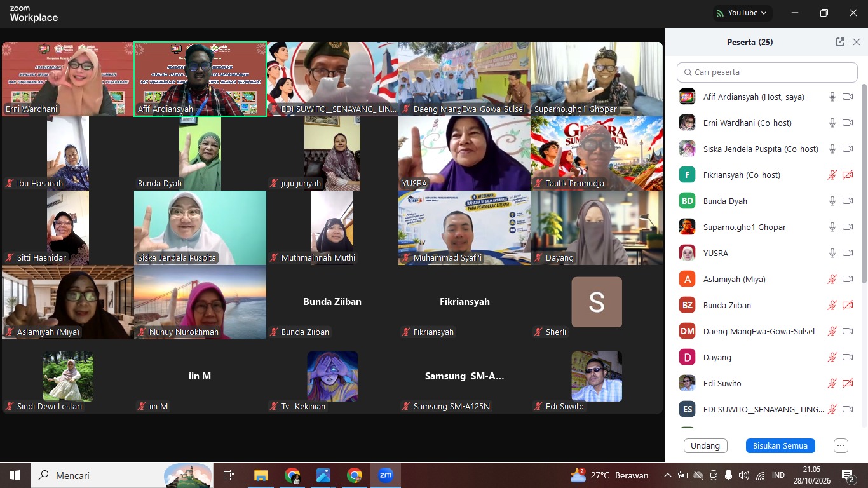The image size is (868, 488).
Task: Click Bisukan Semua mute all button
Action: coord(780,445)
